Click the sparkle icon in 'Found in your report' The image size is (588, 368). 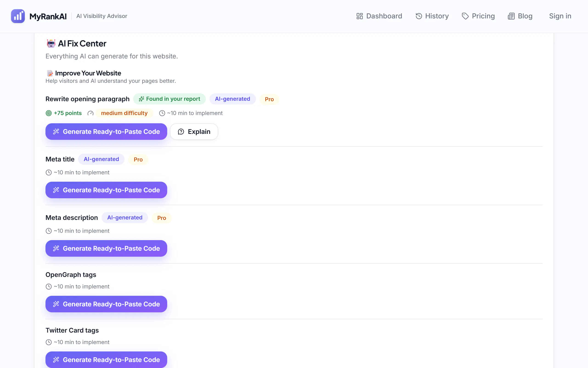[141, 99]
